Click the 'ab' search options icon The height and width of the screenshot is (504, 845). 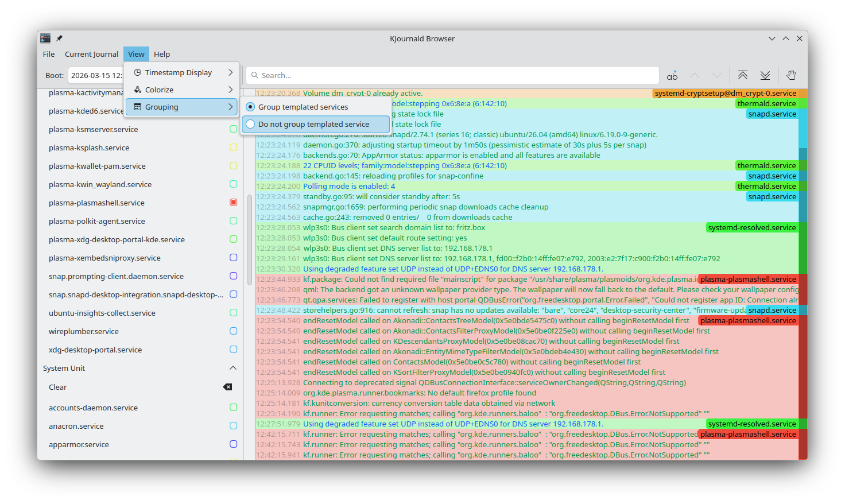click(x=672, y=76)
